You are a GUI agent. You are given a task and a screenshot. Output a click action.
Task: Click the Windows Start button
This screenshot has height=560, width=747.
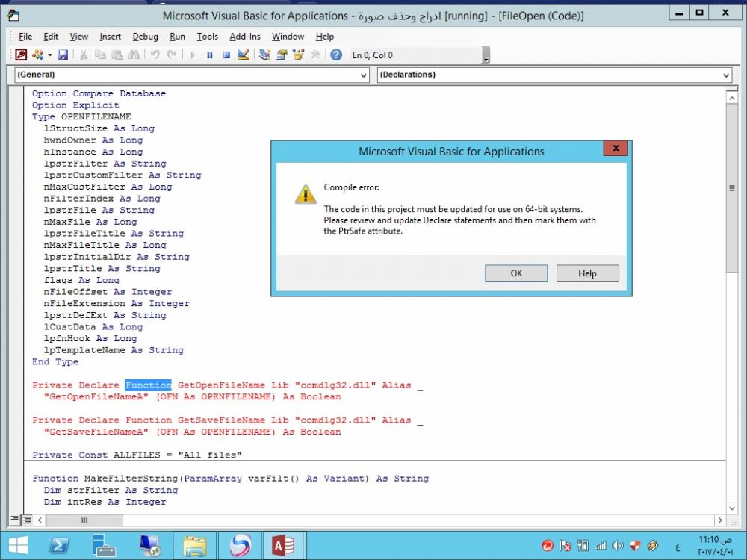[x=18, y=545]
